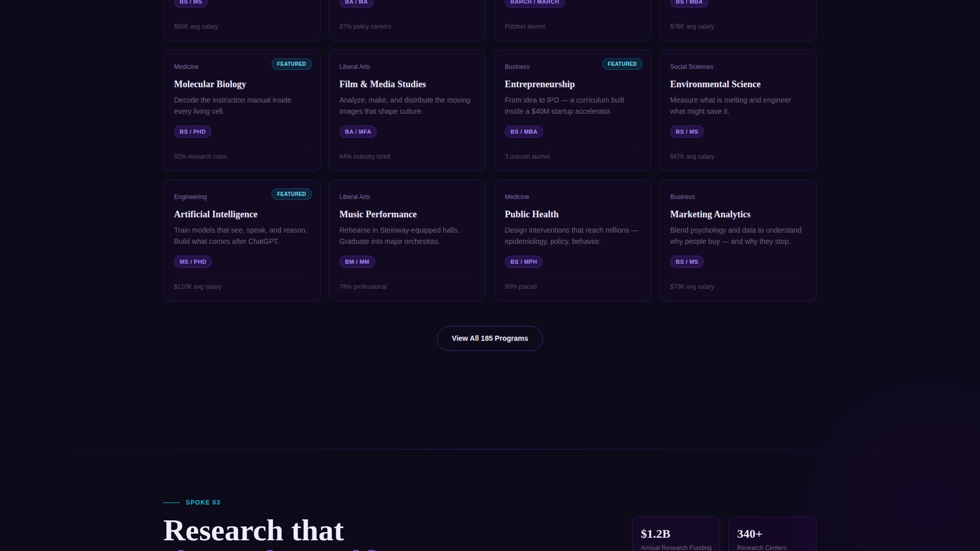
Task: Click the Medicine label above Public Health
Action: (x=517, y=197)
